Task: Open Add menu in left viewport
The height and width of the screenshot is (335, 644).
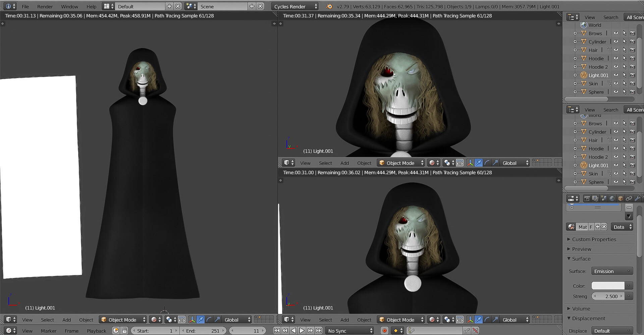Action: (x=66, y=320)
